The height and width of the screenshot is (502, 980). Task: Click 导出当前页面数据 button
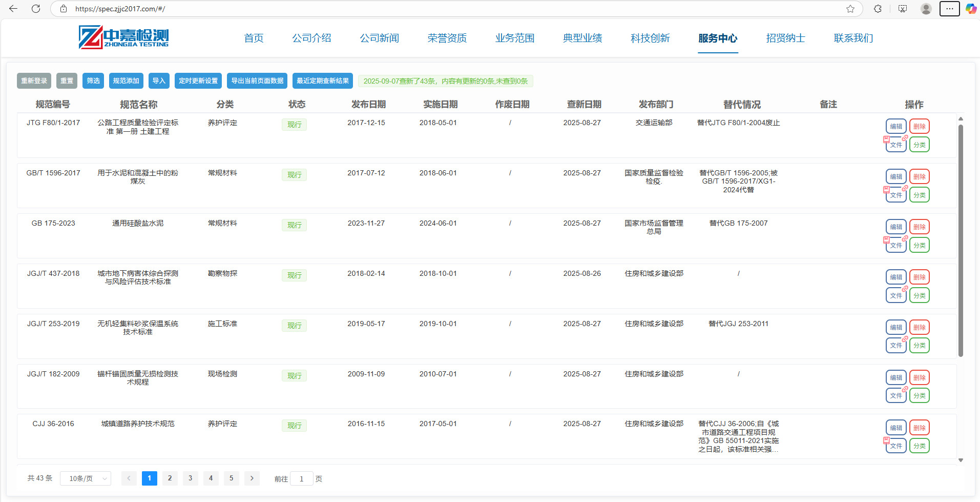point(257,81)
